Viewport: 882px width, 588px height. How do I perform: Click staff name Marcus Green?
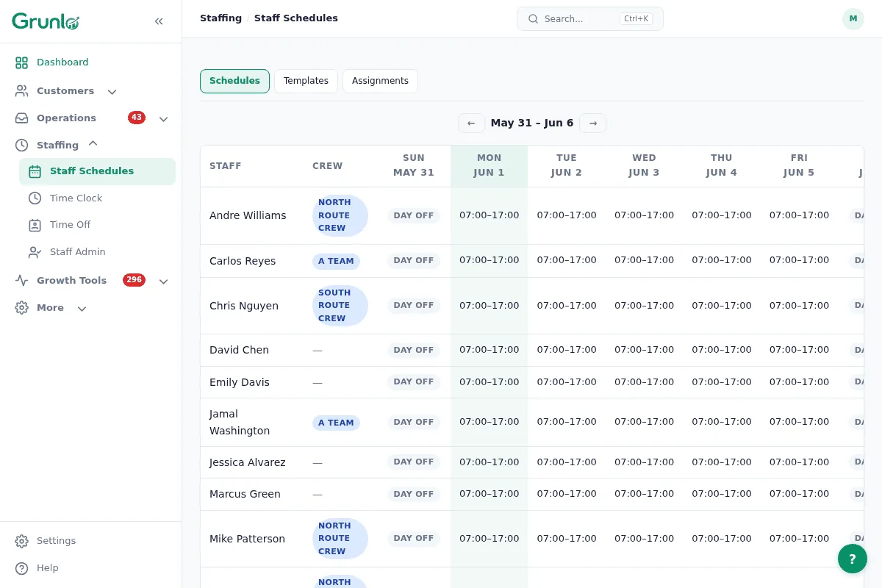tap(245, 494)
